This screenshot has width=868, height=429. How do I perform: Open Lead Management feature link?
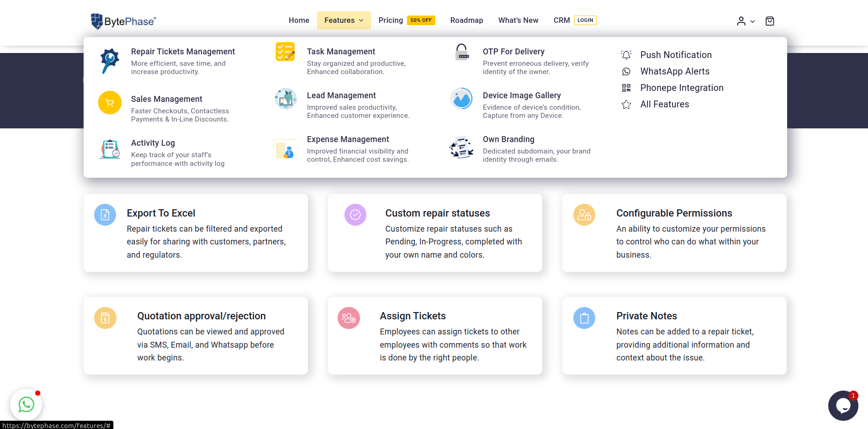tap(341, 95)
